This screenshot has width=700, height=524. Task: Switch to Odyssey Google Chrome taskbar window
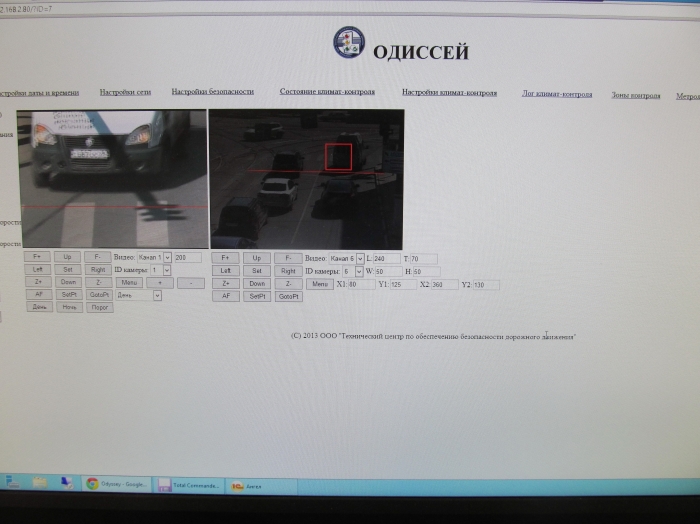tap(116, 484)
